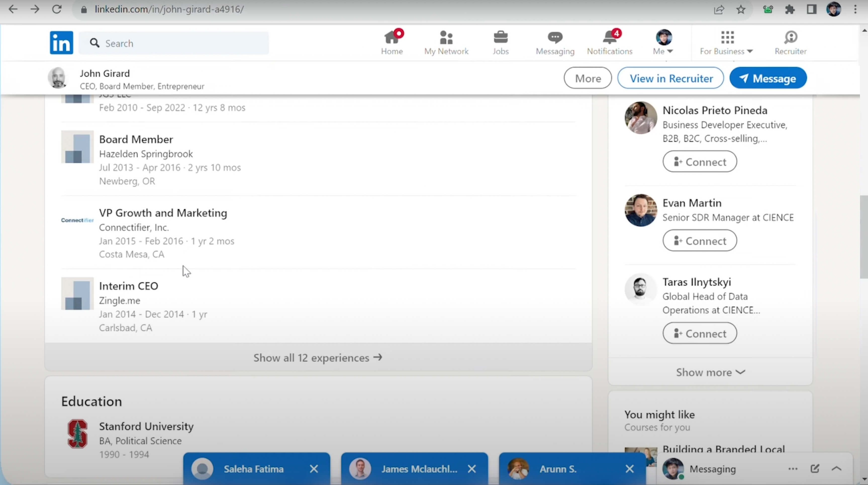This screenshot has height=485, width=868.
Task: Connect with Evan Martin
Action: (x=700, y=241)
